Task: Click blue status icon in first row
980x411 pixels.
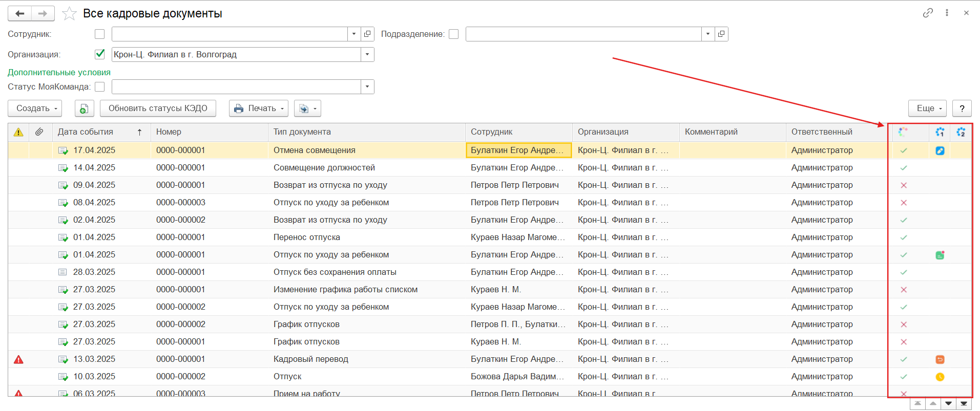Action: pos(940,150)
